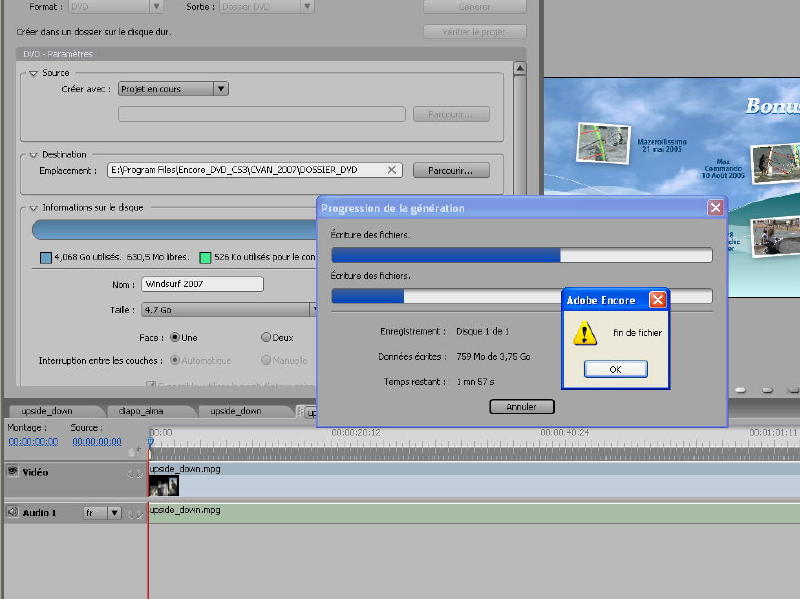Image resolution: width=800 pixels, height=599 pixels.
Task: Collapse the Destination section triangle
Action: [34, 155]
